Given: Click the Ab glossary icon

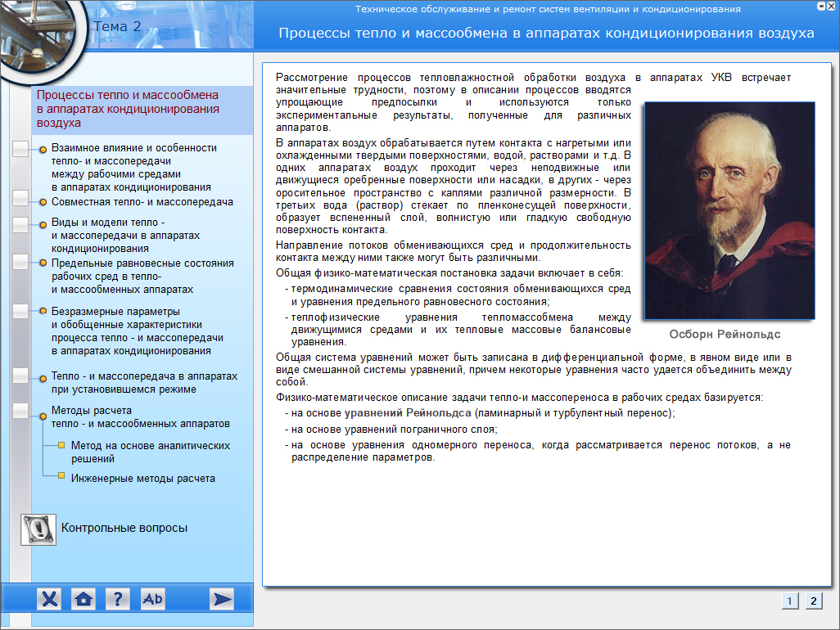Looking at the screenshot, I should pos(152,599).
